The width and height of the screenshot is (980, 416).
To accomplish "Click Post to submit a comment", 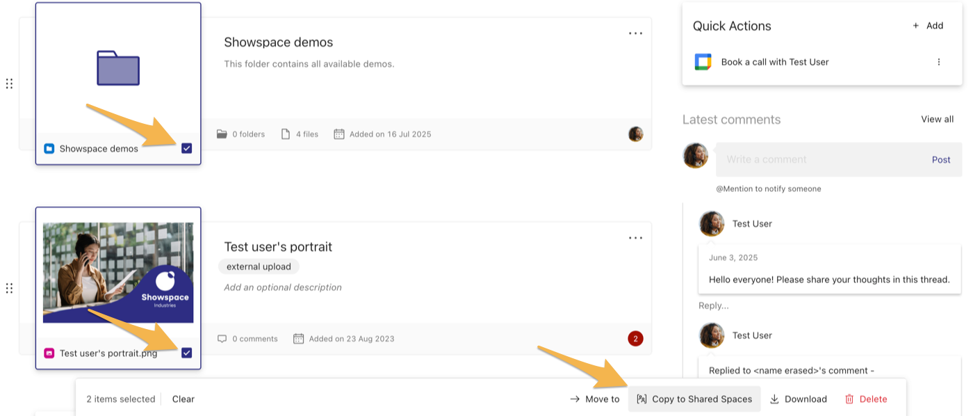I will point(940,159).
